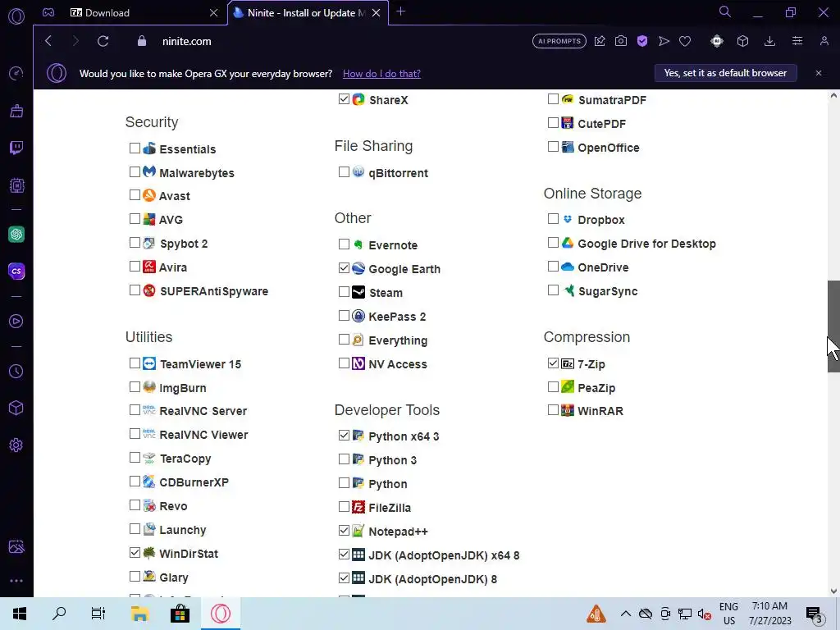Open the Settings gear in sidebar
Image resolution: width=840 pixels, height=630 pixels.
16,445
